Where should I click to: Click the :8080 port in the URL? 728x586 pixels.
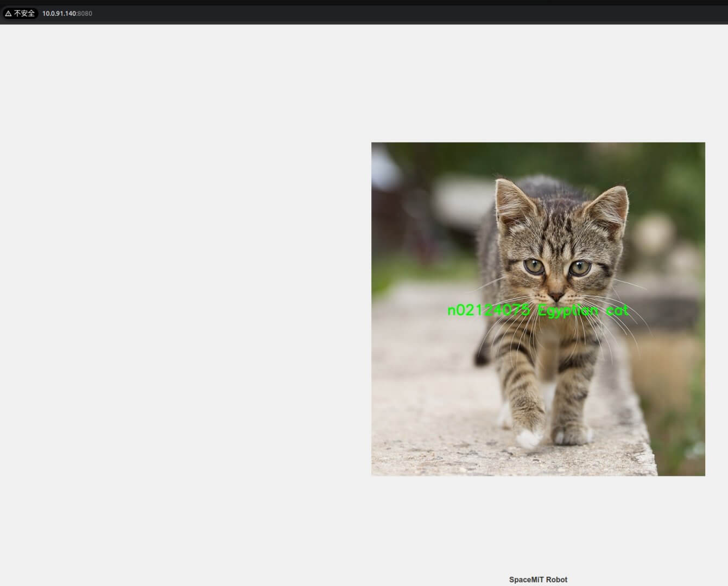coord(85,14)
